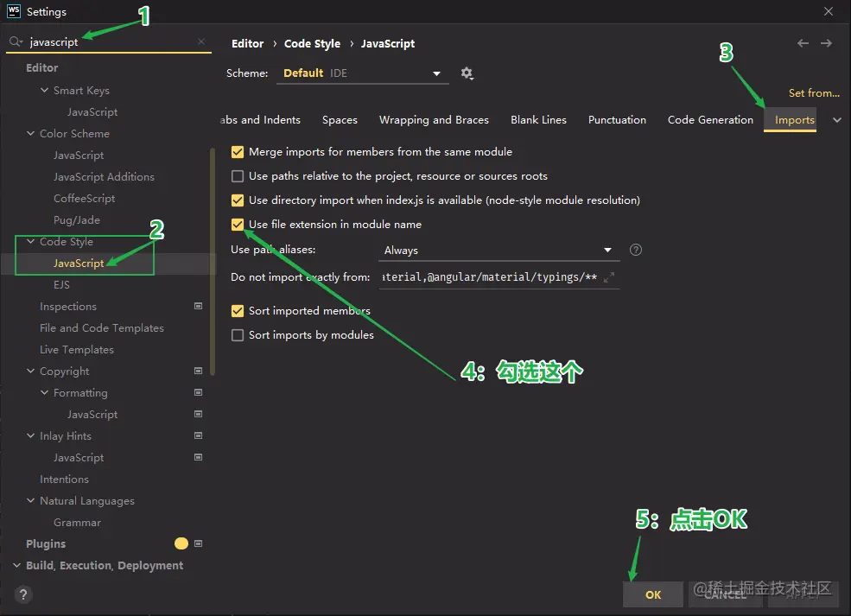
Task: Collapse the Copyright tree node
Action: [x=30, y=371]
